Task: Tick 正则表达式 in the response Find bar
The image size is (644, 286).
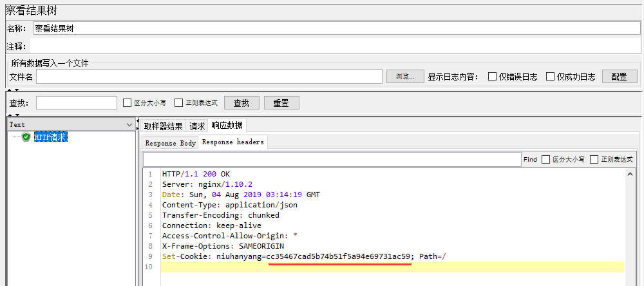Action: point(594,160)
